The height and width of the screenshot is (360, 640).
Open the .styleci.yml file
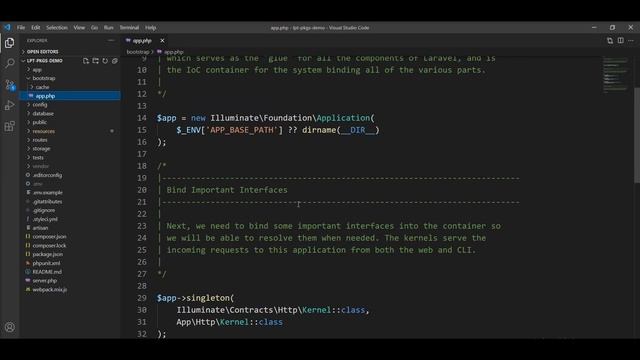tap(70, 219)
